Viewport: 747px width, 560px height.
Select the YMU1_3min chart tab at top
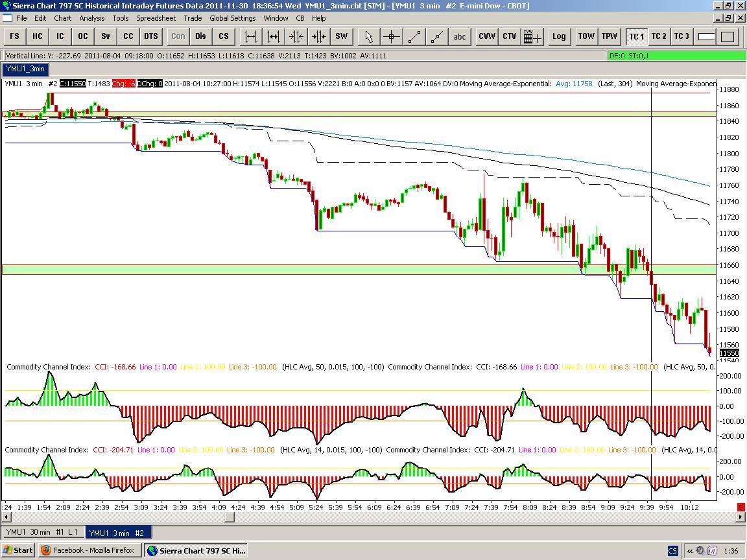click(26, 69)
